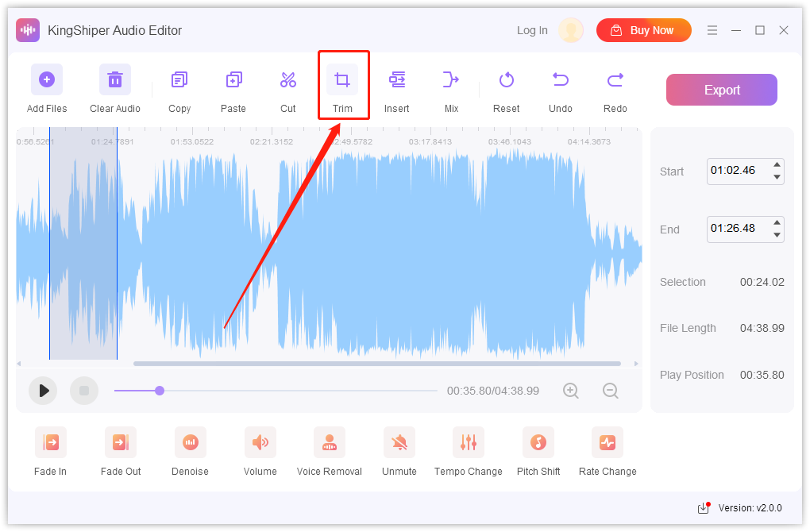Image resolution: width=810 pixels, height=532 pixels.
Task: Open the Pitch Shift tool
Action: pyautogui.click(x=538, y=442)
